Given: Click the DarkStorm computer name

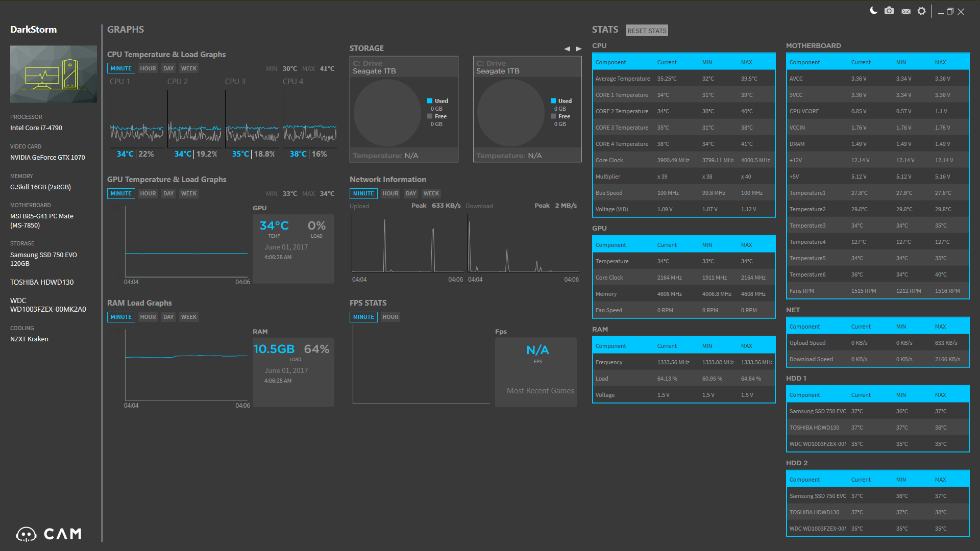Looking at the screenshot, I should (34, 30).
